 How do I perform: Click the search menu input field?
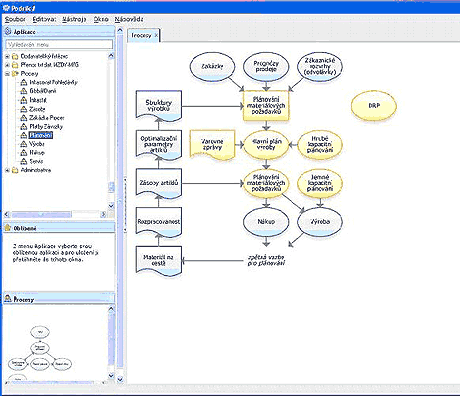[x=59, y=44]
